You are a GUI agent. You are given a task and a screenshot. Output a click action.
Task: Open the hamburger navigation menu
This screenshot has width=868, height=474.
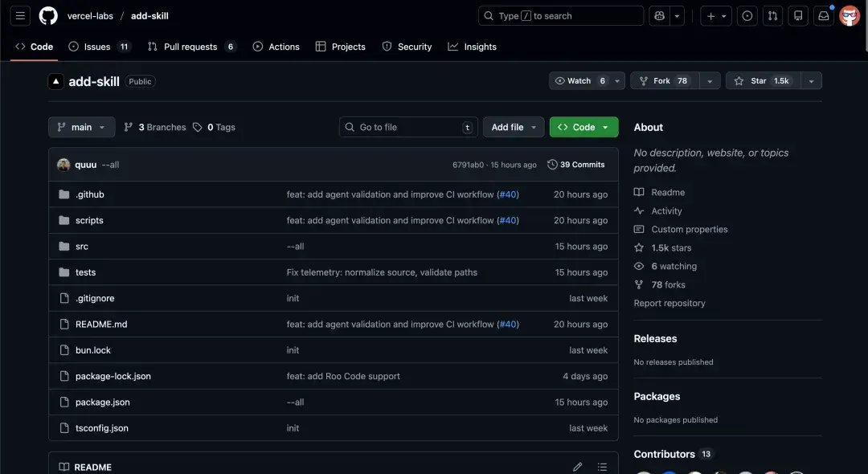click(21, 16)
